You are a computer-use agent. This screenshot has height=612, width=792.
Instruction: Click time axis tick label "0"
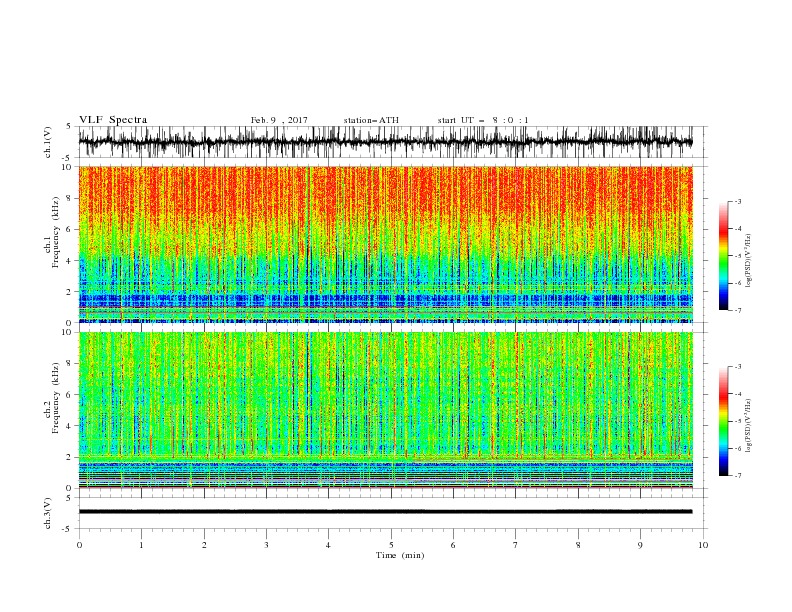click(x=79, y=545)
